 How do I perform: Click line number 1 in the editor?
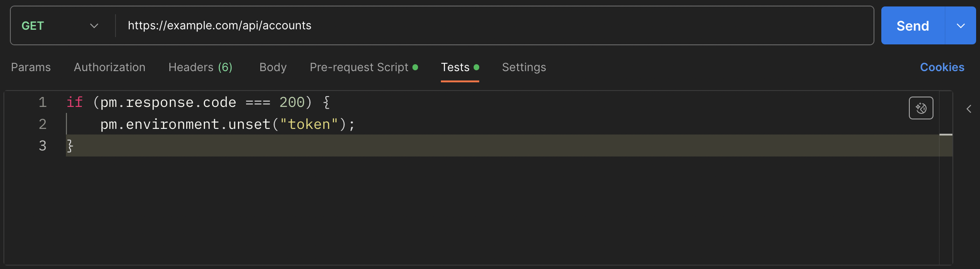coord(42,102)
